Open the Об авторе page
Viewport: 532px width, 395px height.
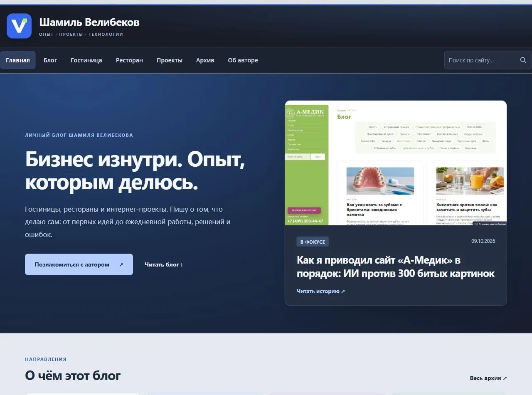[243, 60]
